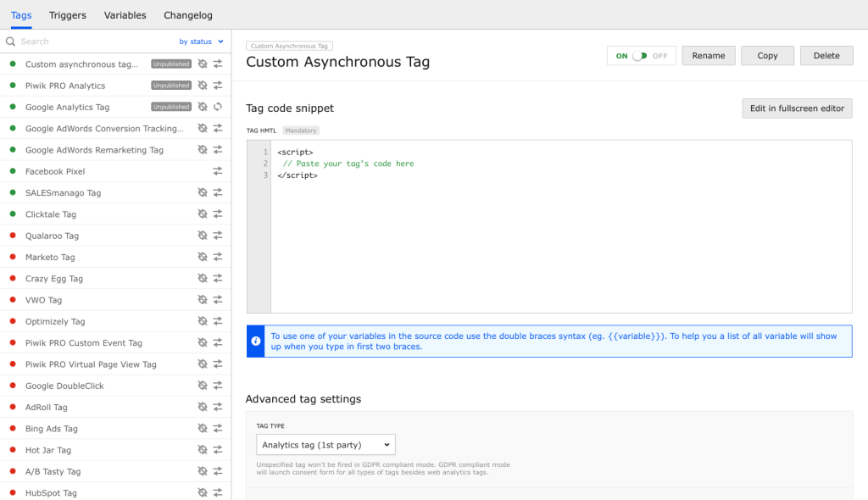Select the 'Bing Ads Tag' entry
Screen dimensions: 868x500
coord(52,429)
